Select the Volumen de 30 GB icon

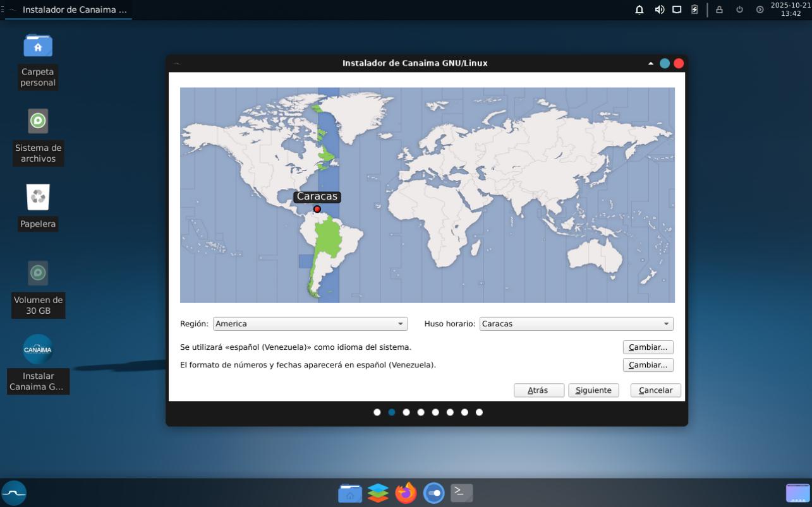pos(38,273)
